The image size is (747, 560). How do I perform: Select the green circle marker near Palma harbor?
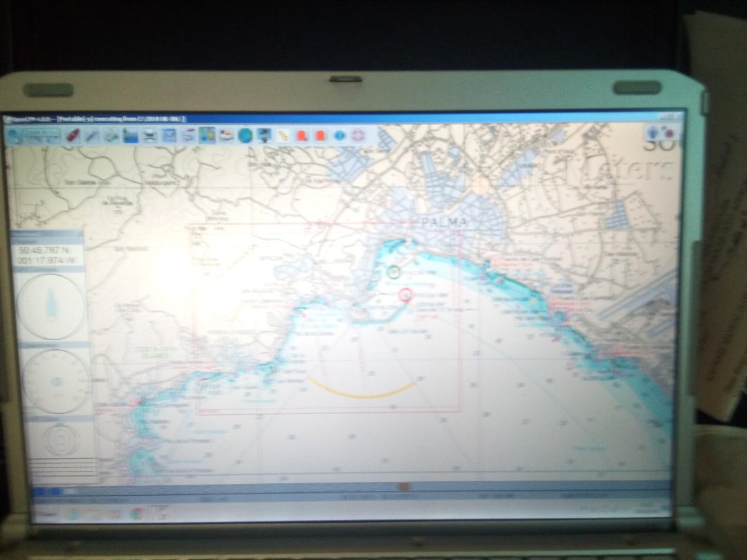(x=394, y=272)
